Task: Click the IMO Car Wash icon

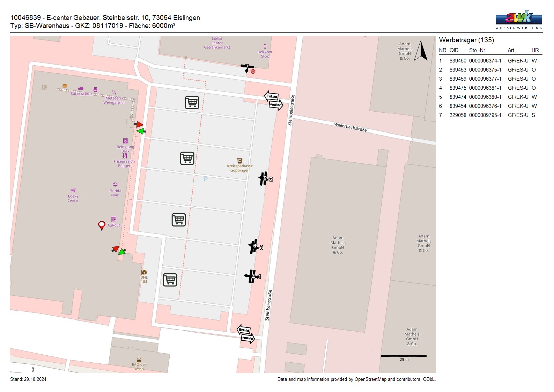Action: click(x=139, y=360)
